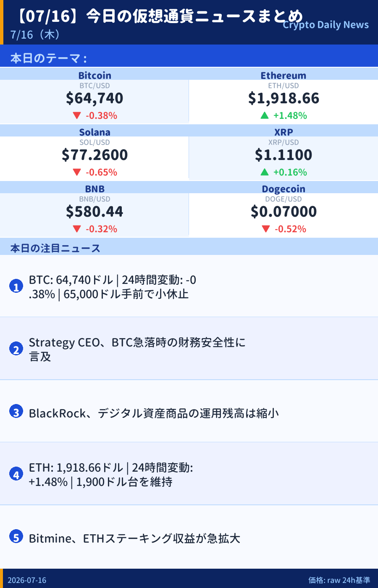Click the red down arrow beside Dogecoin -0.52%
378x588 pixels.
click(x=265, y=229)
